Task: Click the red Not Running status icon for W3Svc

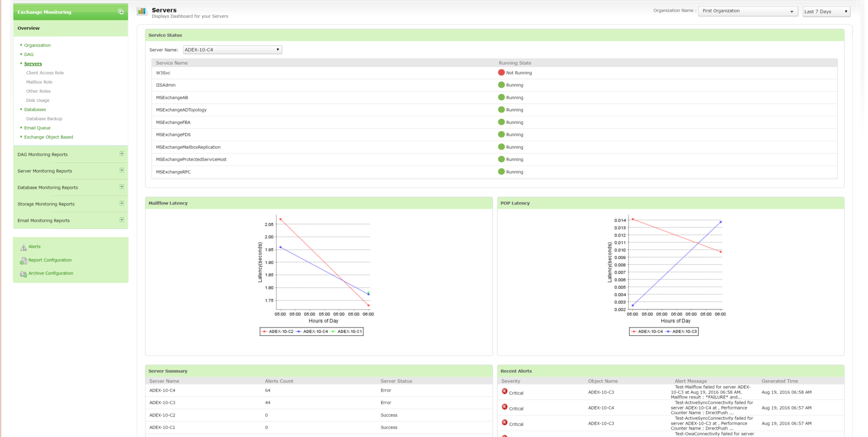Action: (x=501, y=72)
